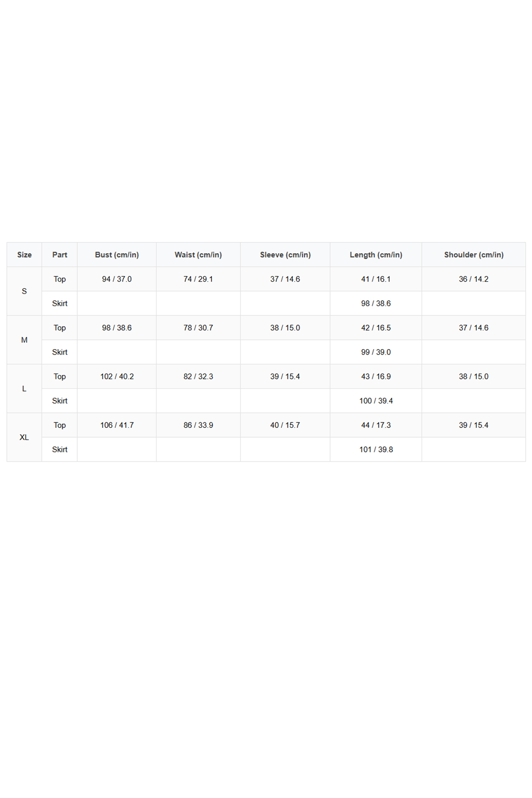Select the 36 / 14.2 shoulder value

[474, 279]
